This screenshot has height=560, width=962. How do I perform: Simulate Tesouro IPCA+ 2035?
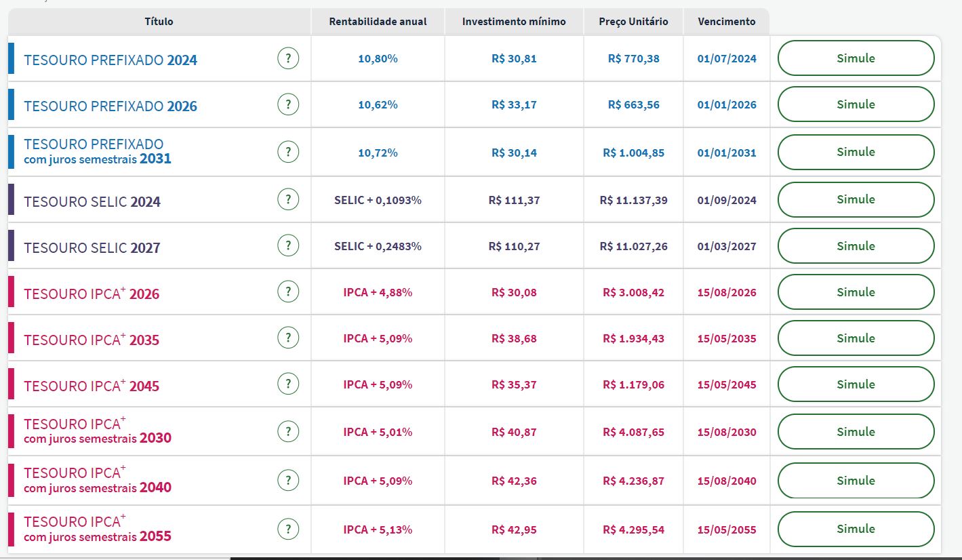point(856,338)
